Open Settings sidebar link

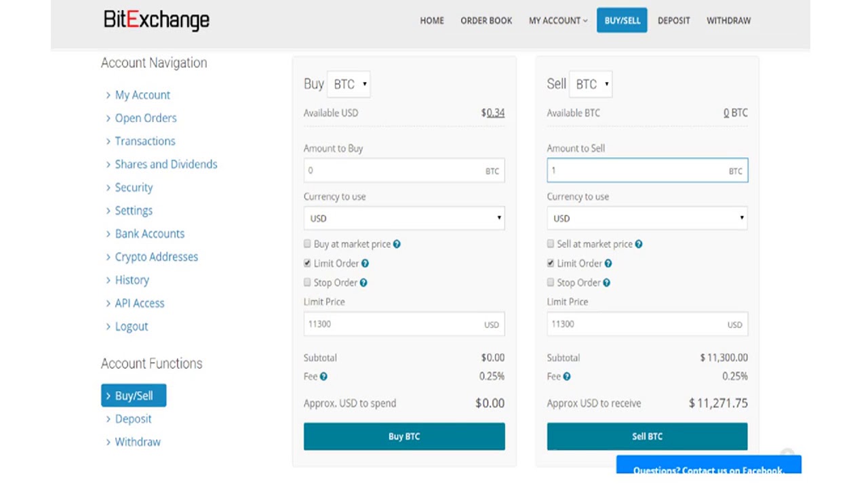tap(133, 210)
